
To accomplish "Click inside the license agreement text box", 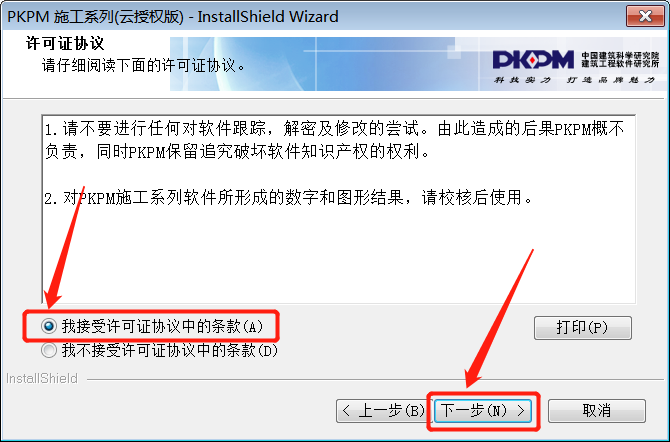I will [339, 209].
